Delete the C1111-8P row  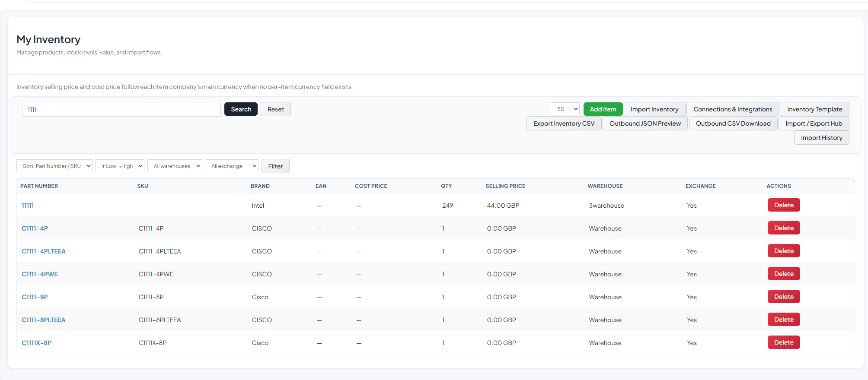(x=784, y=297)
